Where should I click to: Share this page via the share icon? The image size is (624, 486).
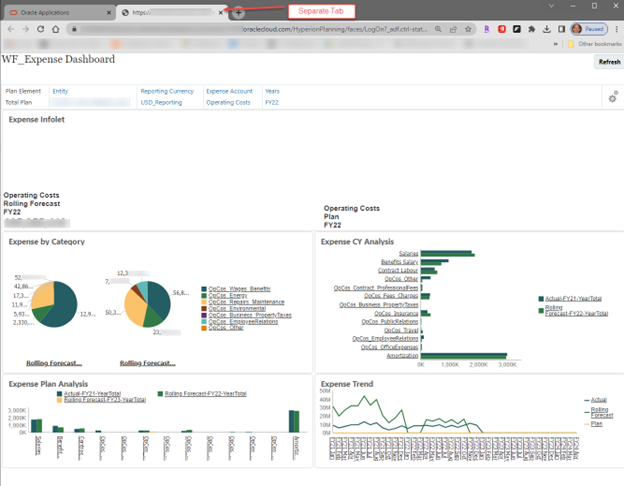(453, 29)
